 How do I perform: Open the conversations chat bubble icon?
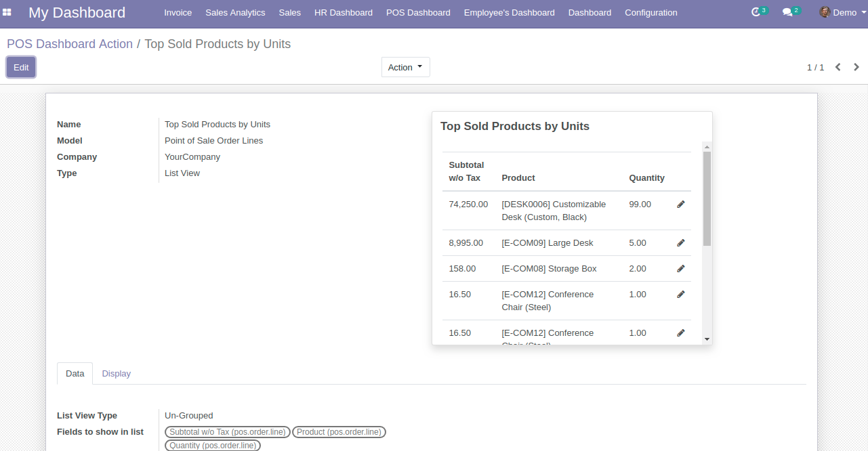(x=787, y=12)
